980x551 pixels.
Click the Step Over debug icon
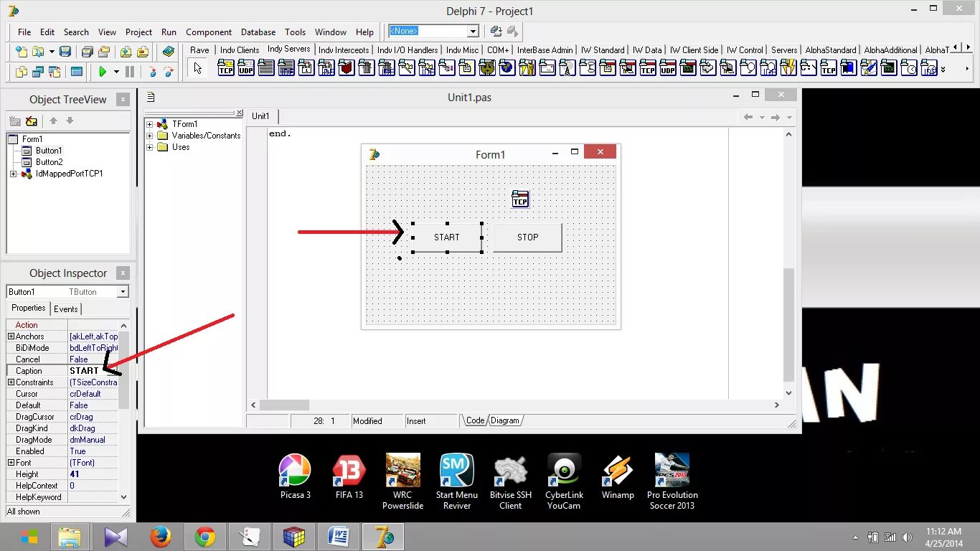(169, 72)
